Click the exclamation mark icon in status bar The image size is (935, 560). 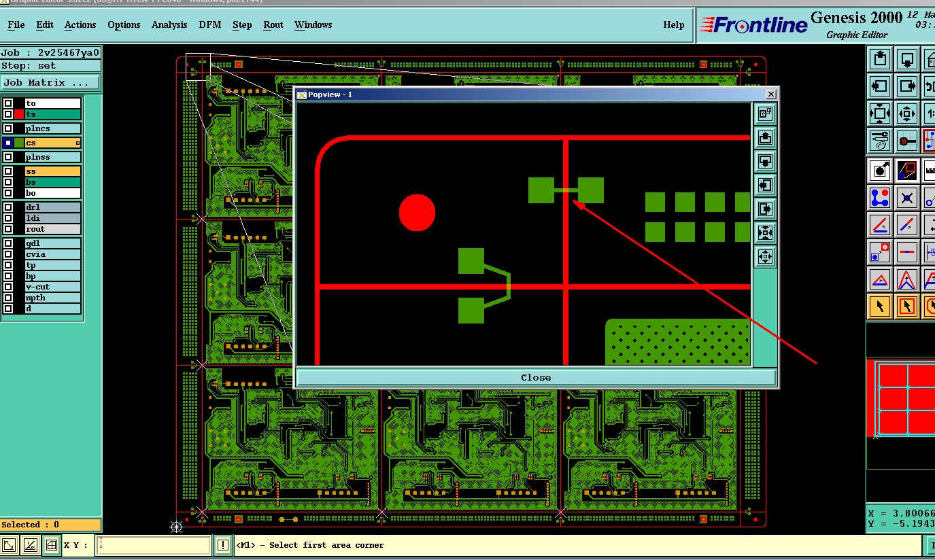[223, 545]
